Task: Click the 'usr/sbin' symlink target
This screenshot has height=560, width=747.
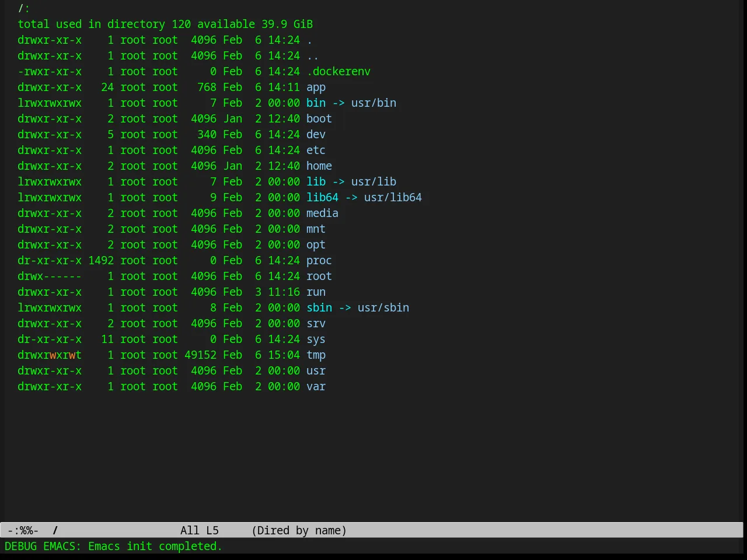Action: coord(383,308)
